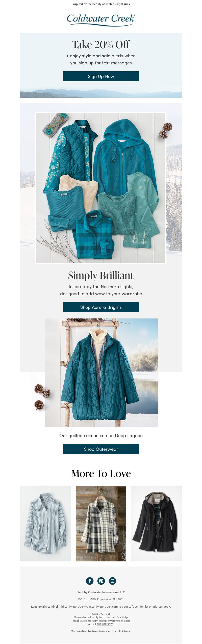Click the Simply Brilliant heading
Image resolution: width=202 pixels, height=644 pixels.
(101, 276)
